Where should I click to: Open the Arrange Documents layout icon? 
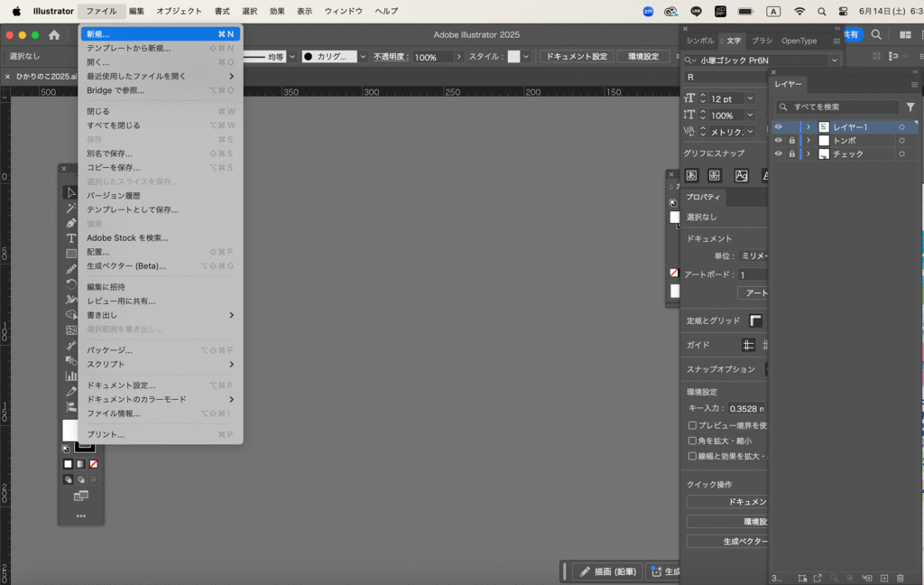coord(906,35)
